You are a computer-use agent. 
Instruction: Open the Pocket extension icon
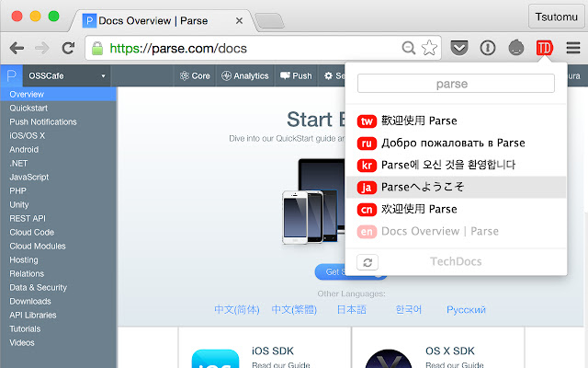tap(459, 48)
